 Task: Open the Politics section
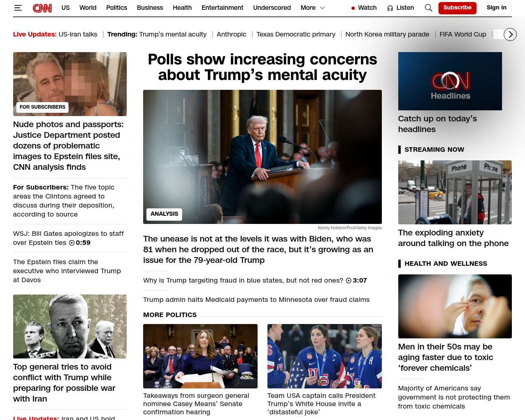pyautogui.click(x=116, y=8)
